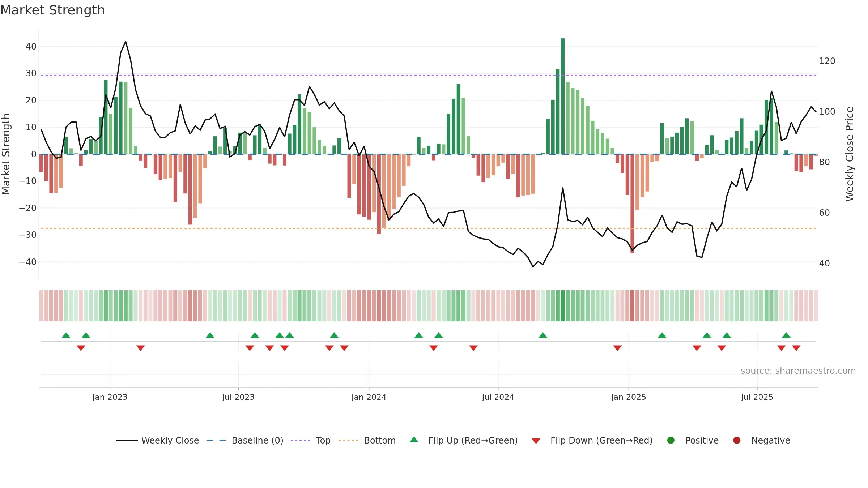Click the 120 price axis tick
Screen dimensions: 868x488
[x=827, y=61]
